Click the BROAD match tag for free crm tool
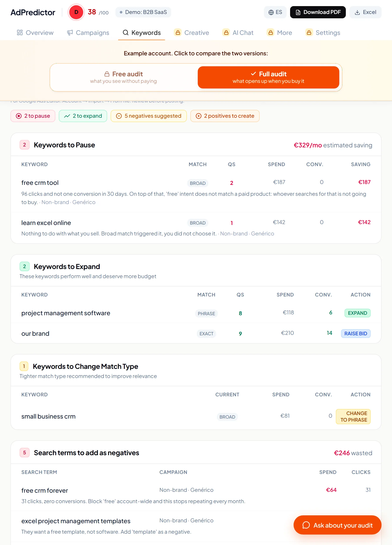392x545 pixels. point(198,183)
